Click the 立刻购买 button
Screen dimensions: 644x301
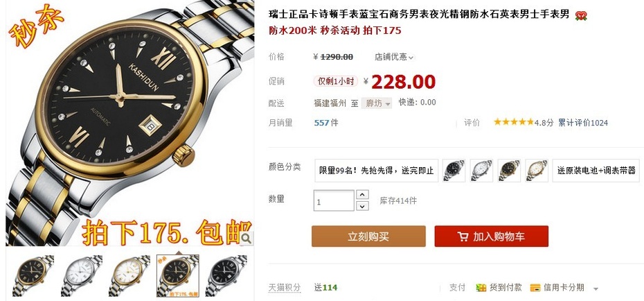(368, 237)
